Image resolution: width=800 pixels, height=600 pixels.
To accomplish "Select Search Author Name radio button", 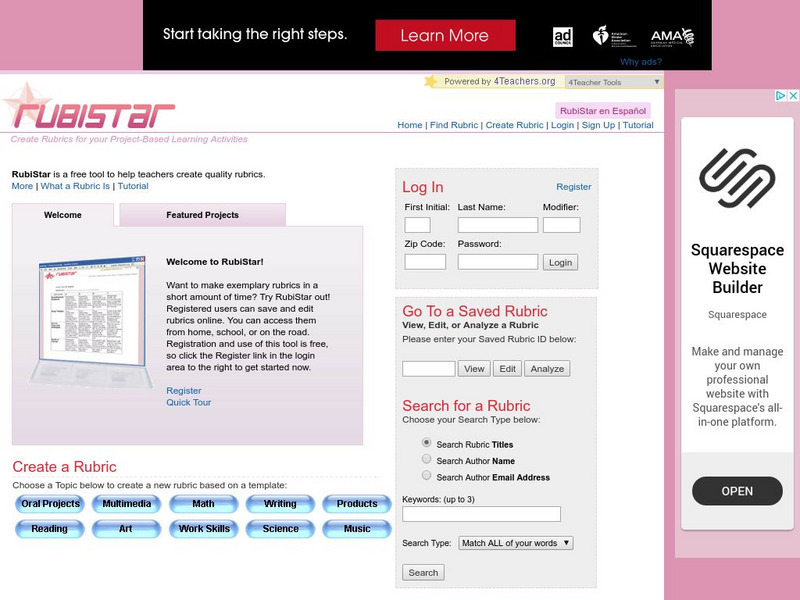I will [427, 460].
